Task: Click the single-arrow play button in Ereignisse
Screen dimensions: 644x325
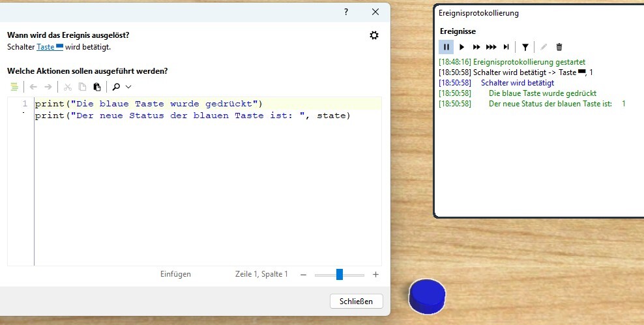Action: coord(461,47)
